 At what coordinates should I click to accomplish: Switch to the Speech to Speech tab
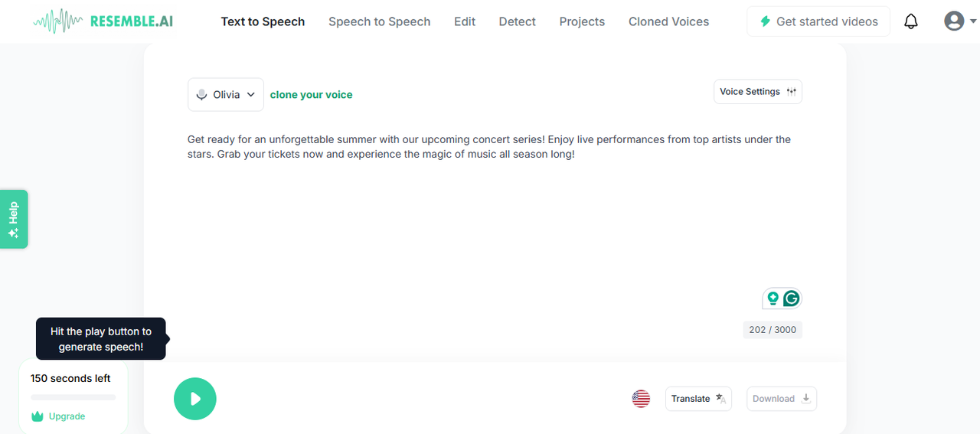(379, 21)
